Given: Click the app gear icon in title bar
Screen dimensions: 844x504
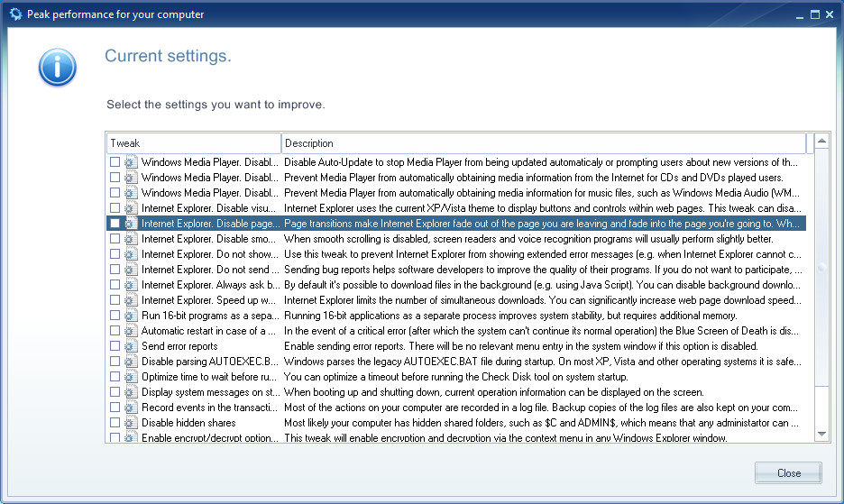Looking at the screenshot, I should [x=16, y=14].
